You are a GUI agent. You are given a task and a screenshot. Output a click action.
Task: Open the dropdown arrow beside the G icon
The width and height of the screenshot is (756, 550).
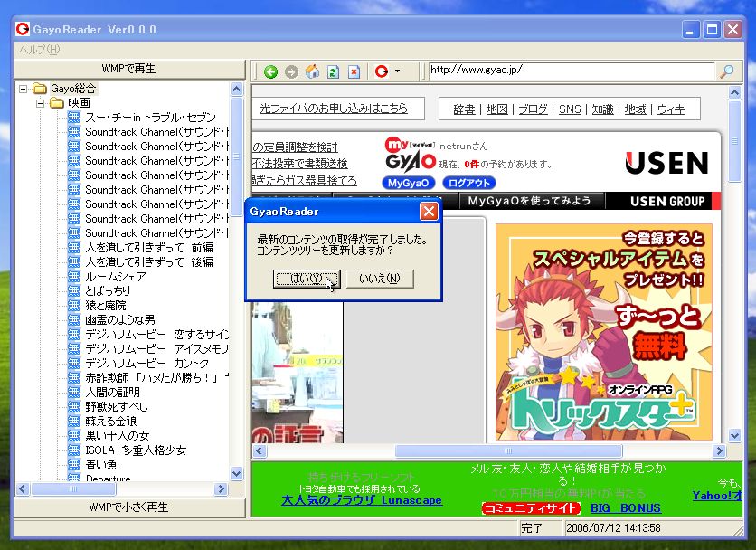[x=397, y=71]
